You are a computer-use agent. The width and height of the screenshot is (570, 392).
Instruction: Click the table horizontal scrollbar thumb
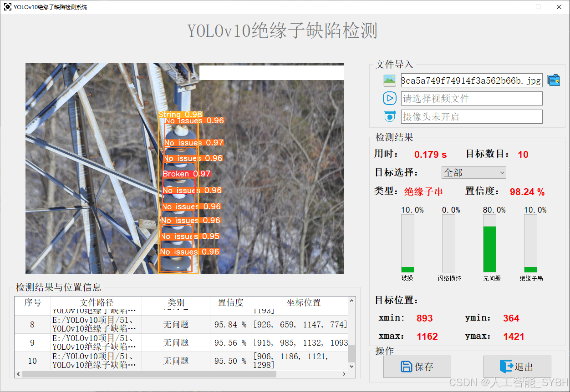tap(149, 374)
